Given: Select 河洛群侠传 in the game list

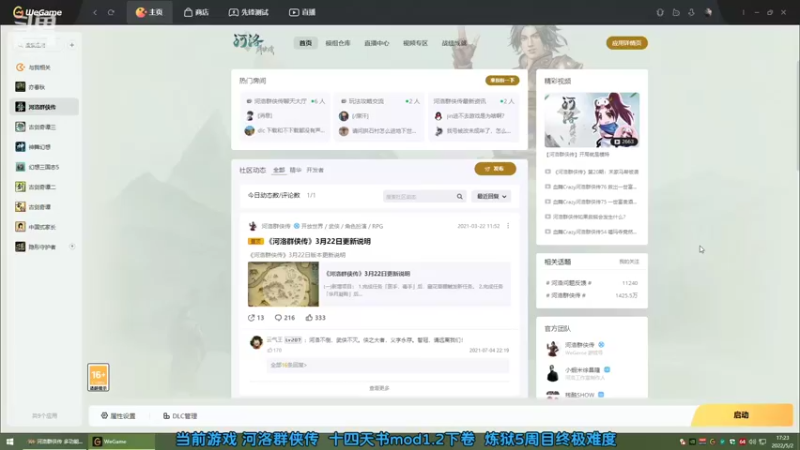Looking at the screenshot, I should coord(44,107).
